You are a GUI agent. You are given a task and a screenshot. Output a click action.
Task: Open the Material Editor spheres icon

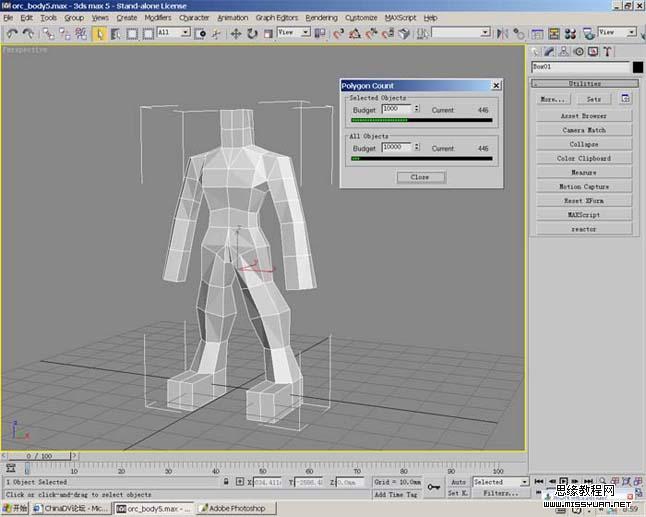pos(570,34)
